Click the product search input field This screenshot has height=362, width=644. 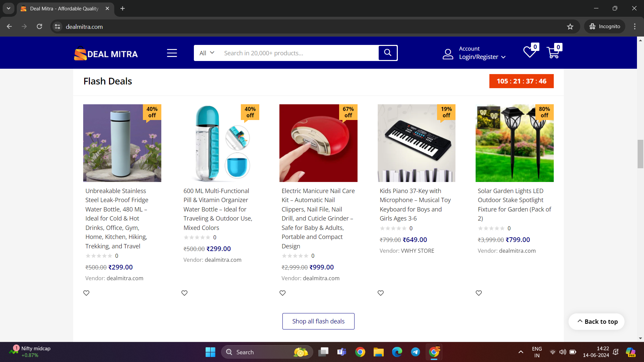coord(299,53)
